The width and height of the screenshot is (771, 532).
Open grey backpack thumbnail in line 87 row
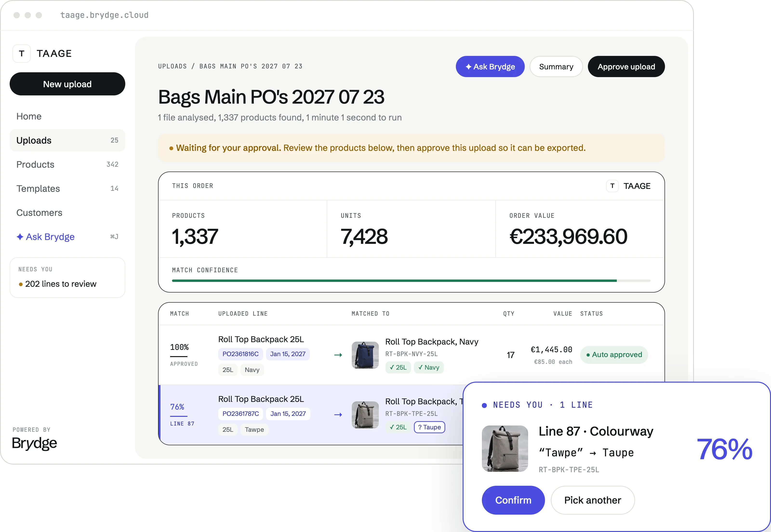coord(365,415)
